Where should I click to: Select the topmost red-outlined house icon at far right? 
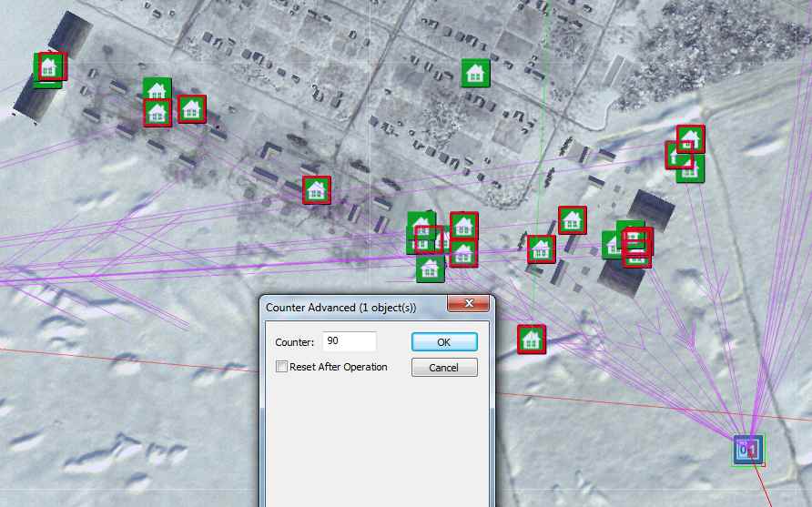[x=691, y=138]
